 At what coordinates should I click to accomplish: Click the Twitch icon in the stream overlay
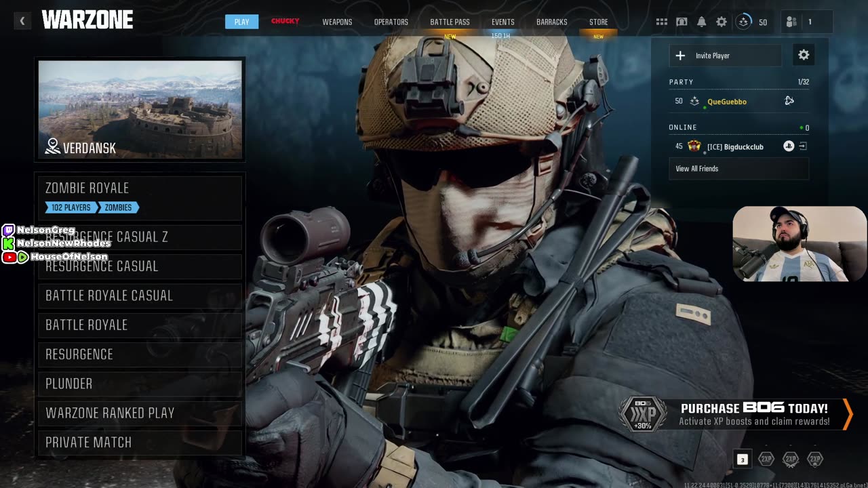(x=8, y=230)
